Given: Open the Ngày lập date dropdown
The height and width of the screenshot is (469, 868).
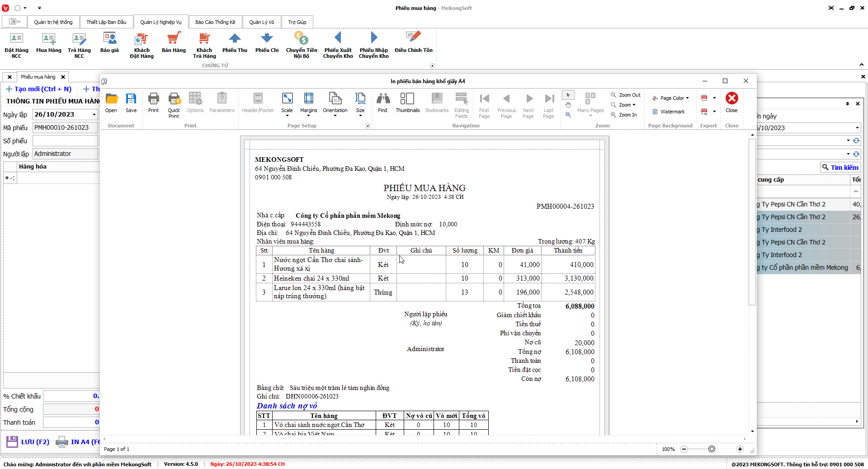Looking at the screenshot, I should 94,115.
